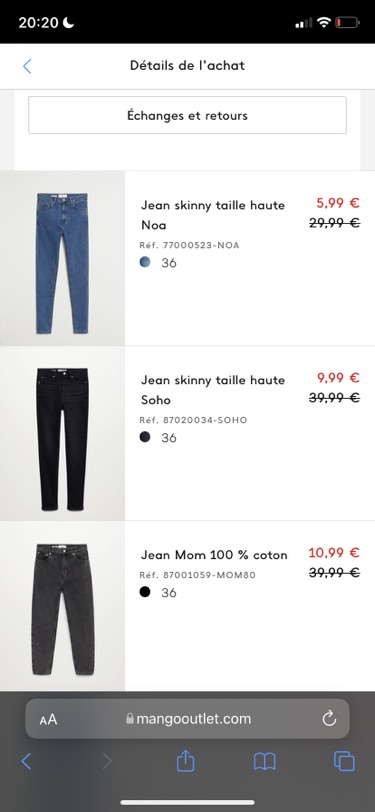This screenshot has height=812, width=375.
Task: Open the grey Mom jean image
Action: (62, 606)
